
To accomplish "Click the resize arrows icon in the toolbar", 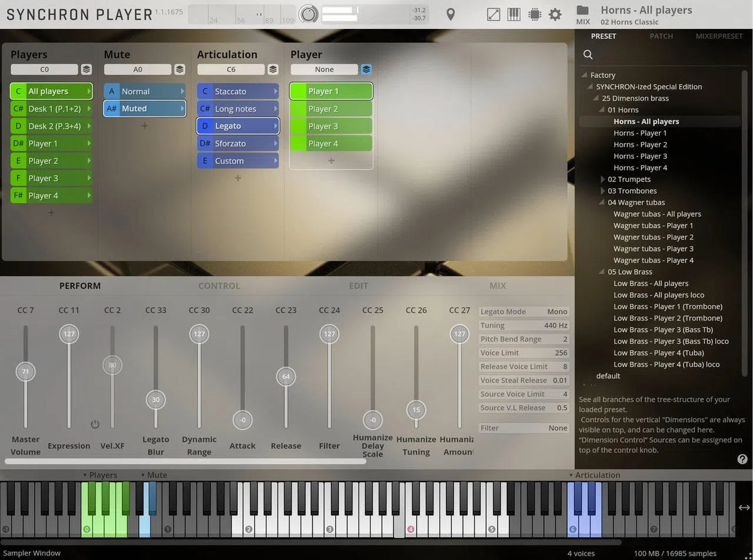I will 493,14.
